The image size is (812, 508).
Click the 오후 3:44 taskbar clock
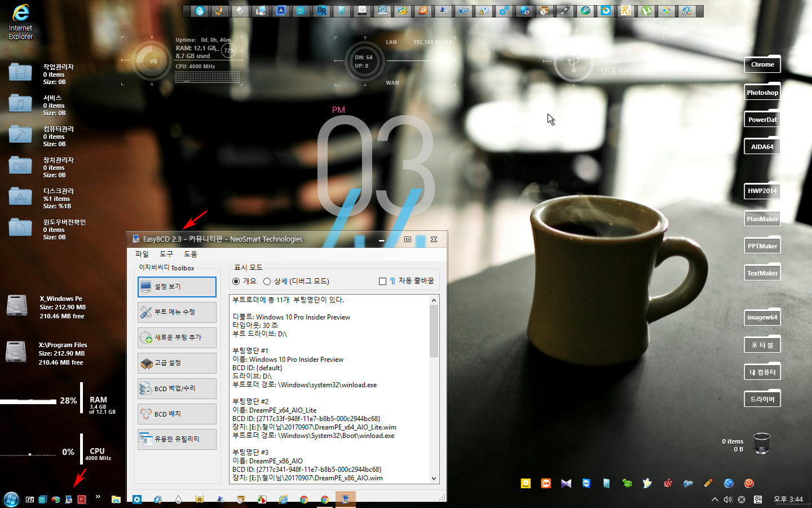coord(788,500)
